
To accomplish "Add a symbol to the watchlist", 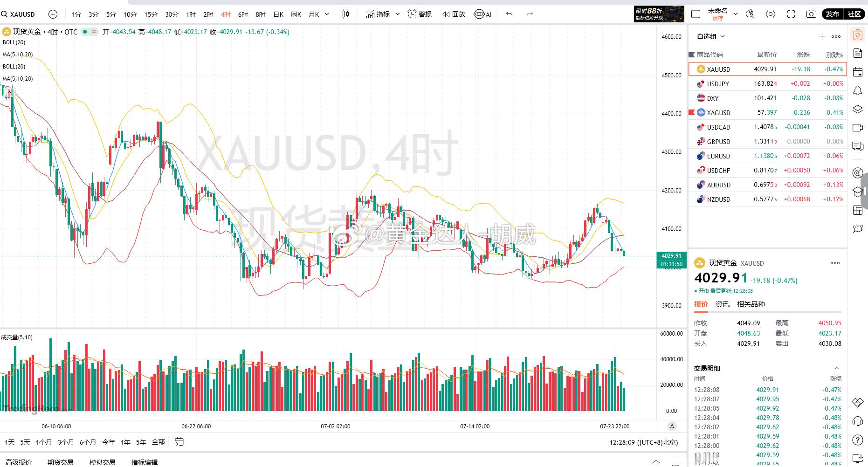I will point(822,36).
